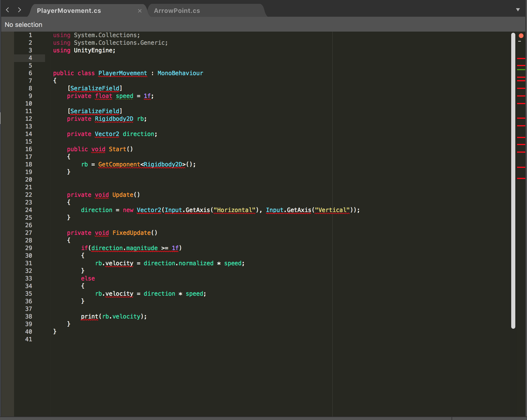Click the vertical scrollbar thumb
The image size is (527, 420).
coord(513,180)
